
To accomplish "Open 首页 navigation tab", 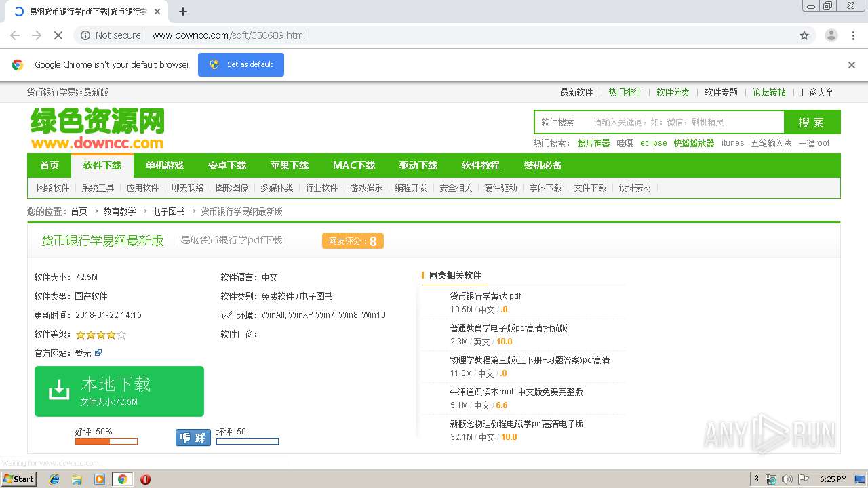I will (x=50, y=166).
